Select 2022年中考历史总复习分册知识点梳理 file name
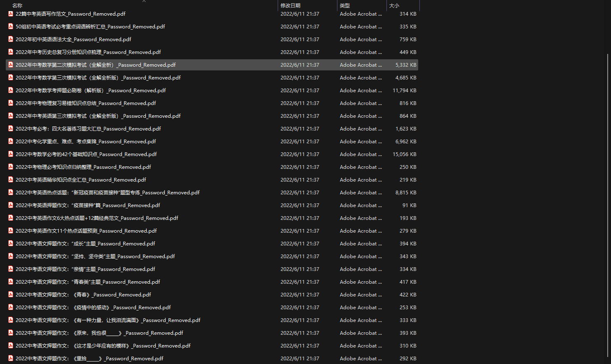Viewport: 611px width, 364px height. [x=88, y=52]
